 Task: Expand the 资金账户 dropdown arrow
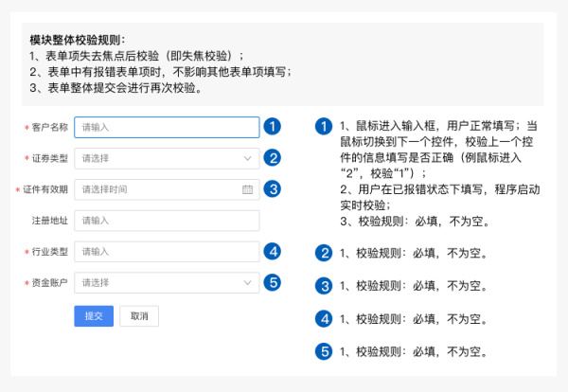pyautogui.click(x=247, y=282)
